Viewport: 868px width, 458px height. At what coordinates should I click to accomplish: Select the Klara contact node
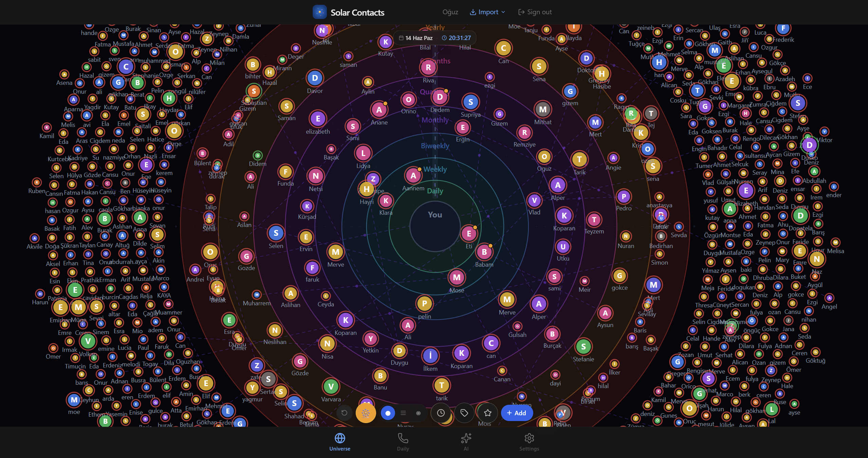point(386,201)
